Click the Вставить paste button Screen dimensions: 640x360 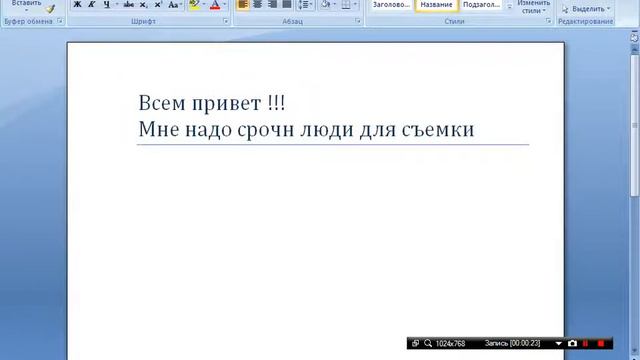[26, 6]
